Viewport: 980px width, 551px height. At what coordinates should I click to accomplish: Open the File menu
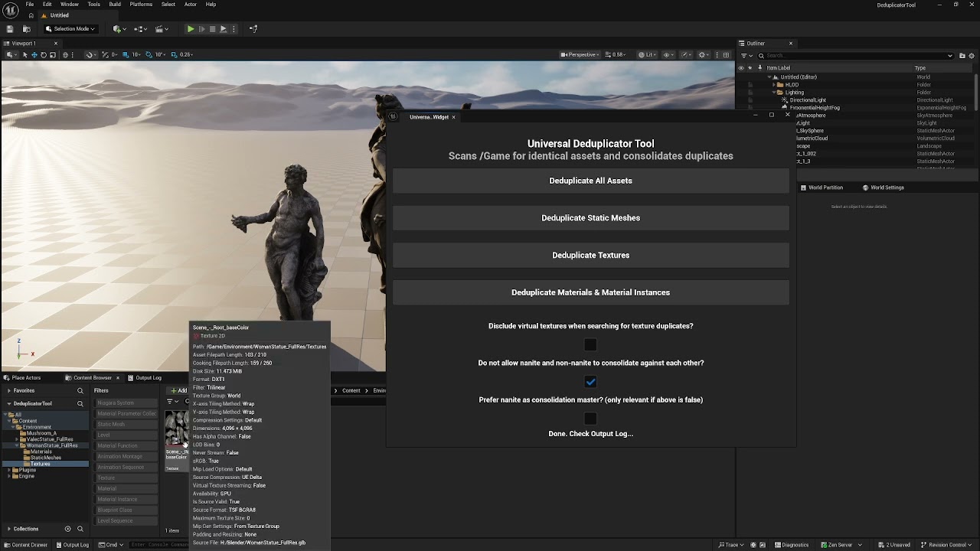pyautogui.click(x=30, y=4)
